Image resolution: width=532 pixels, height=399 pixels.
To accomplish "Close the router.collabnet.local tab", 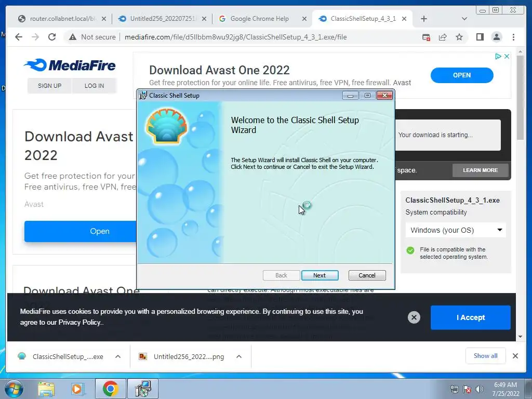I will pyautogui.click(x=104, y=19).
